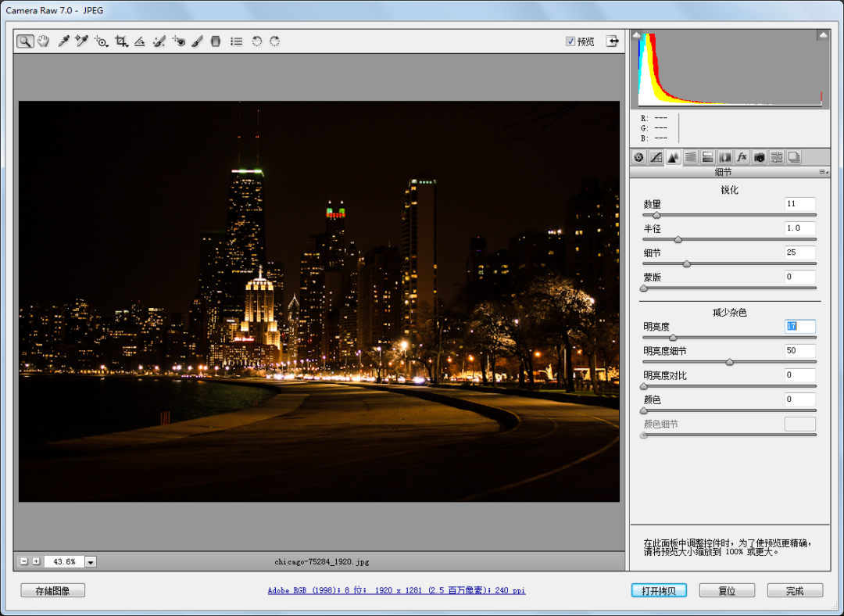Rotate the image 90° clockwise
The image size is (844, 616).
click(275, 41)
